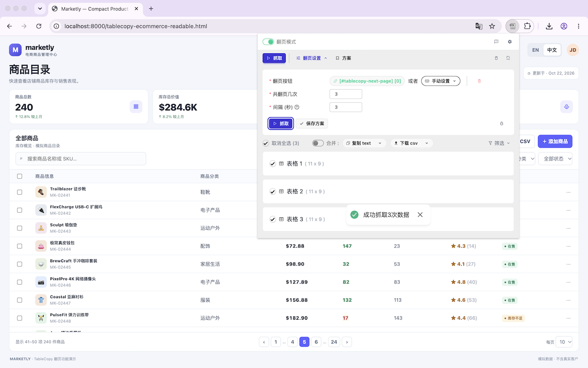Open the 方案 tab in extension
Viewport: 588px width, 368px height.
343,58
